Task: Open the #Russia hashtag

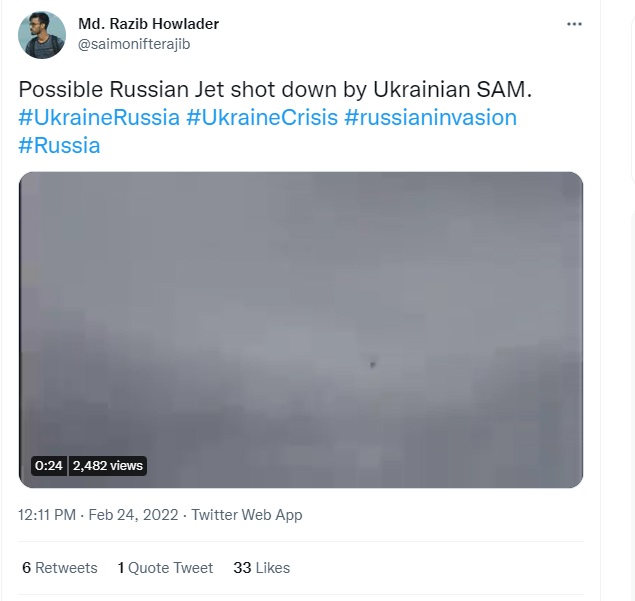Action: click(59, 145)
